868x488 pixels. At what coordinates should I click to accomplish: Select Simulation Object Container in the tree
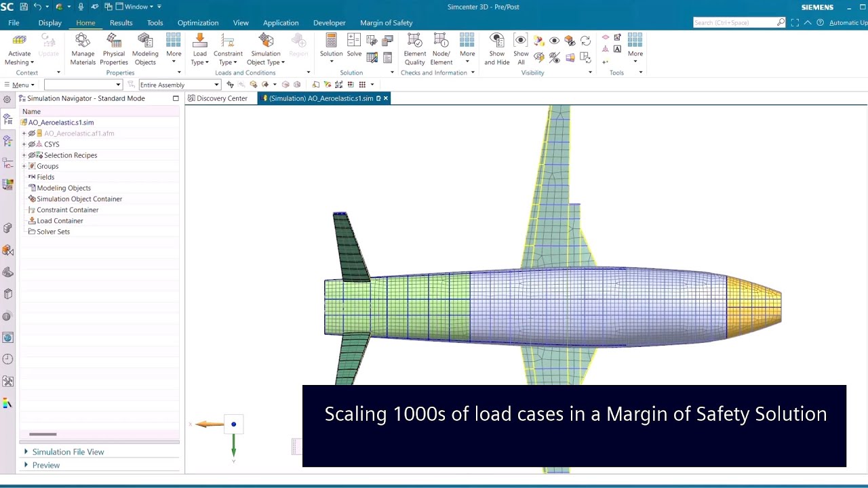(79, 199)
